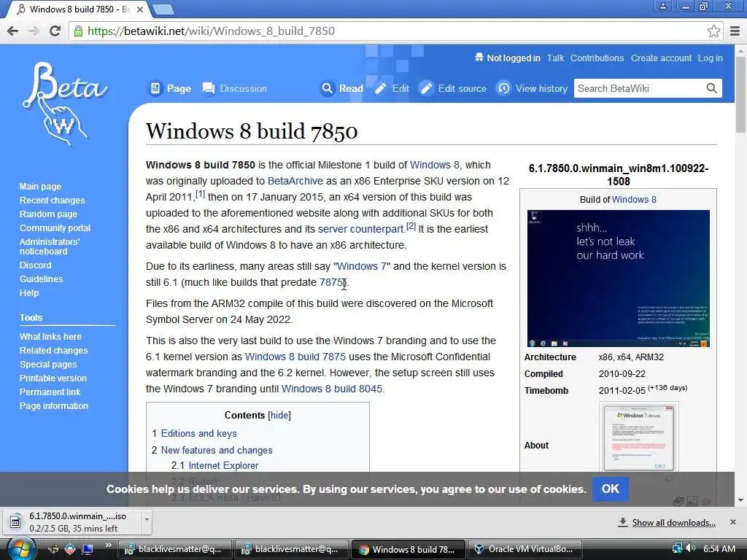Open reference footnote [1]
Image resolution: width=747 pixels, height=560 pixels.
tap(200, 194)
